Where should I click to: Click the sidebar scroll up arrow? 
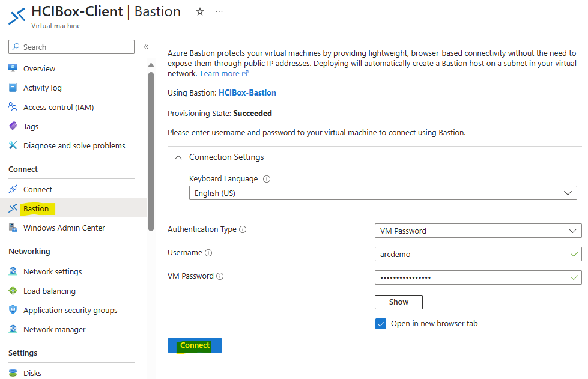(x=151, y=65)
